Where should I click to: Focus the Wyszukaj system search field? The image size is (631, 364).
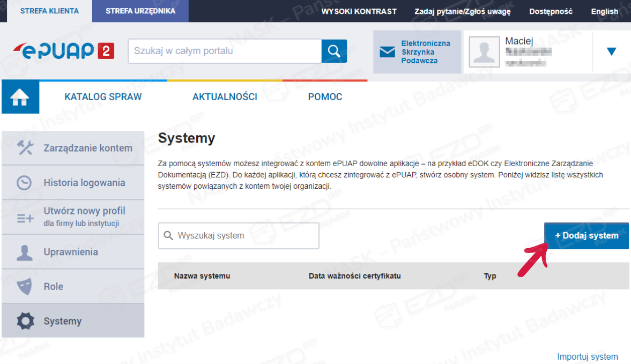pos(244,236)
